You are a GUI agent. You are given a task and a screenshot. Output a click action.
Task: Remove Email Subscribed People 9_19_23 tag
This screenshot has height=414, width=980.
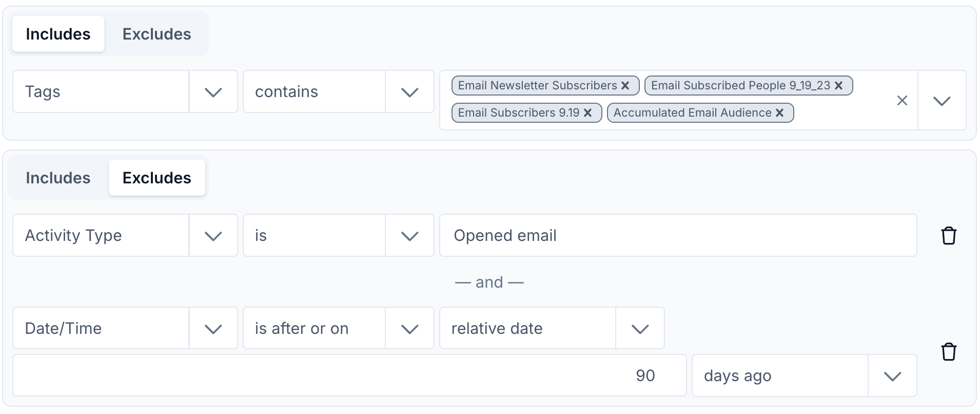point(838,86)
